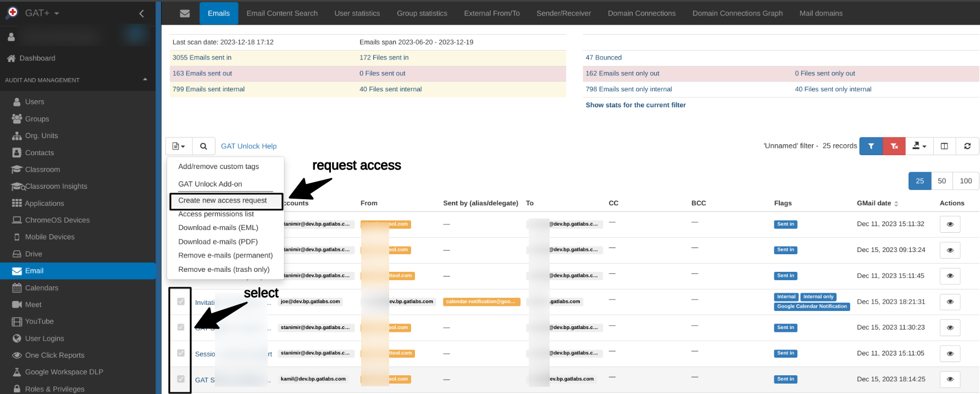Show 25 records per page

[x=920, y=181]
